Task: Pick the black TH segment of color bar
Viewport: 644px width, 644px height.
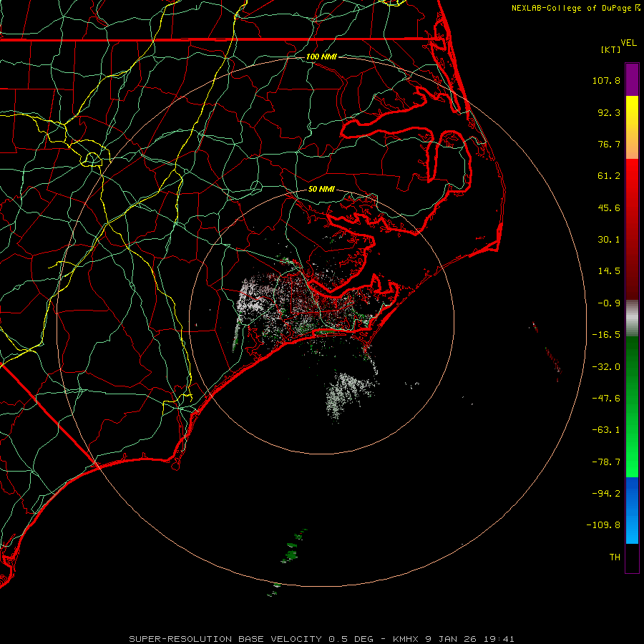Action: pyautogui.click(x=632, y=557)
